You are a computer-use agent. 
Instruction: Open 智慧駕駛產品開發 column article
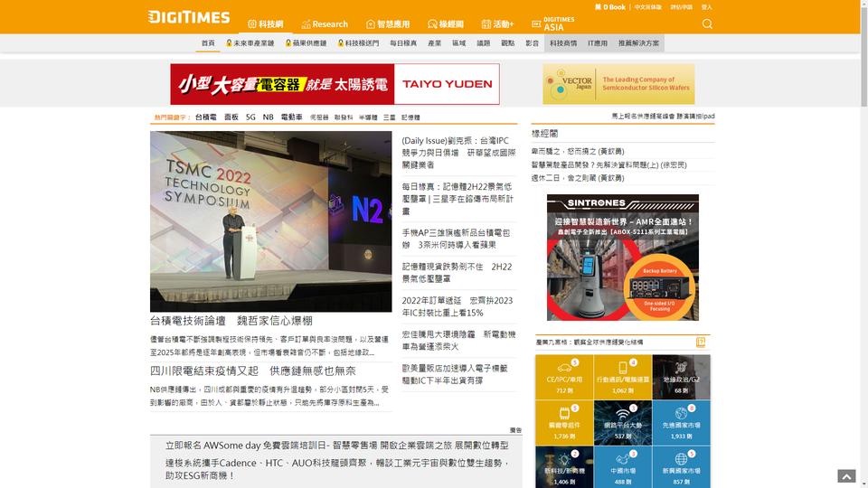(x=609, y=164)
